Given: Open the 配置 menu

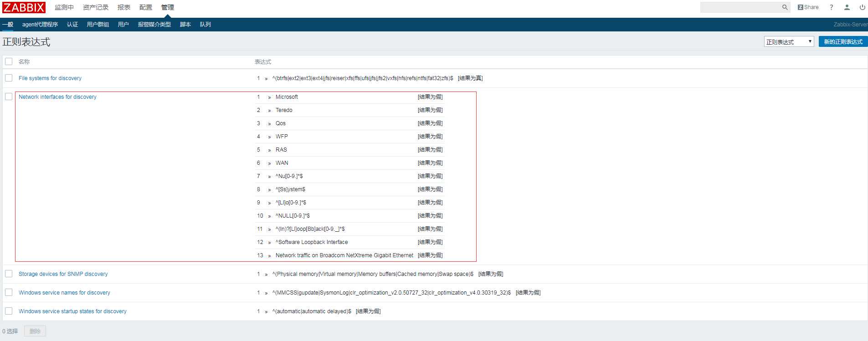Looking at the screenshot, I should (x=146, y=7).
